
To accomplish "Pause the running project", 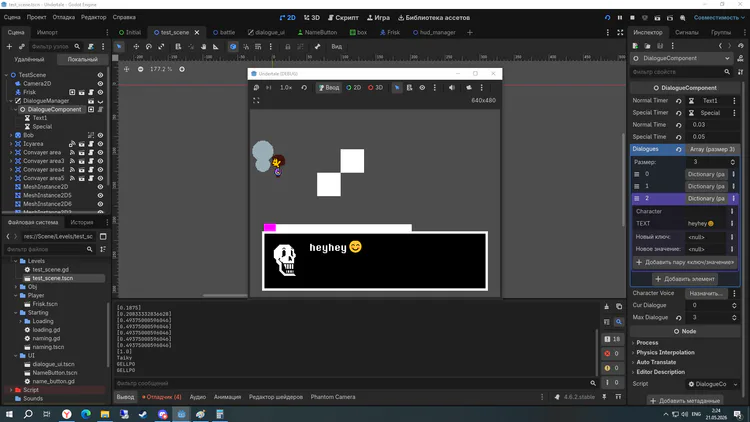I will 620,18.
